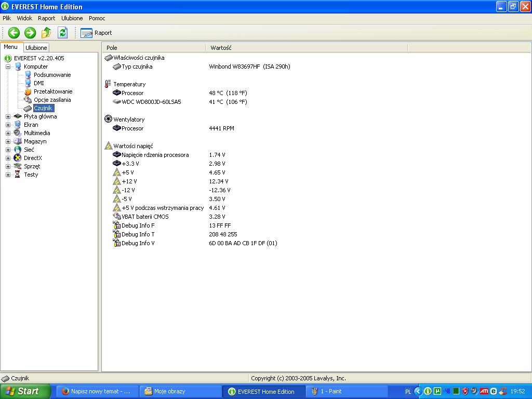Open the DMI tree entry
The height and width of the screenshot is (399, 532).
pos(38,83)
